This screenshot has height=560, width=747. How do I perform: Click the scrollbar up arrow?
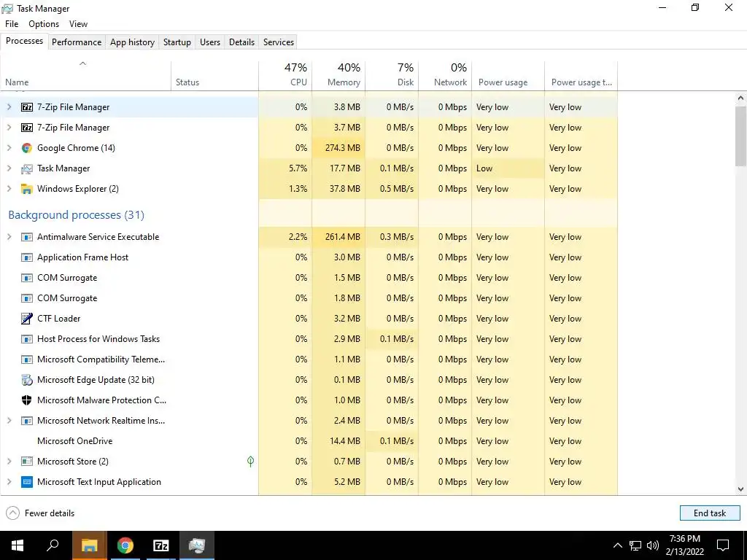[x=740, y=98]
